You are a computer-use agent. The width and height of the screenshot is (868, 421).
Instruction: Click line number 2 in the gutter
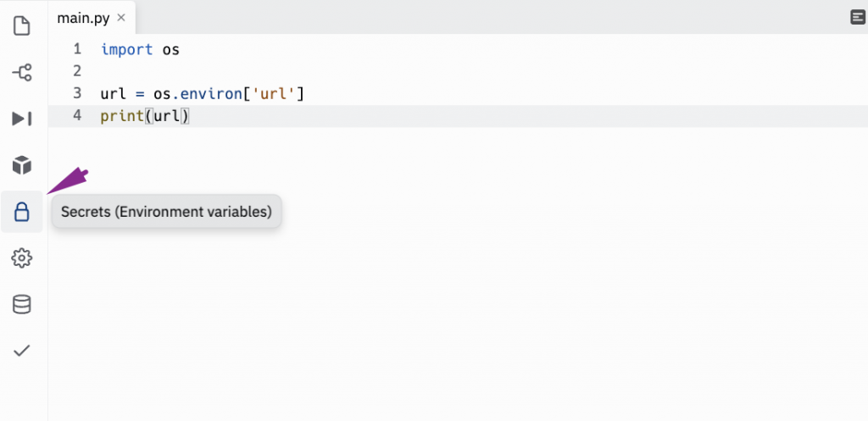pyautogui.click(x=77, y=71)
